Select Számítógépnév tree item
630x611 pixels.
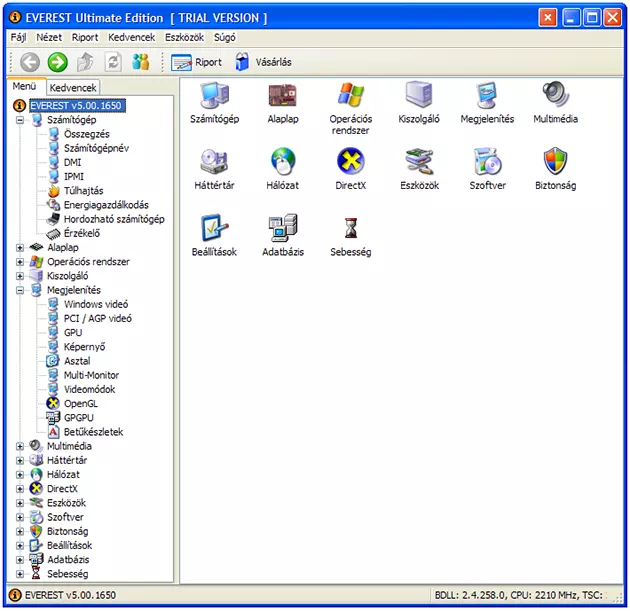[x=96, y=148]
